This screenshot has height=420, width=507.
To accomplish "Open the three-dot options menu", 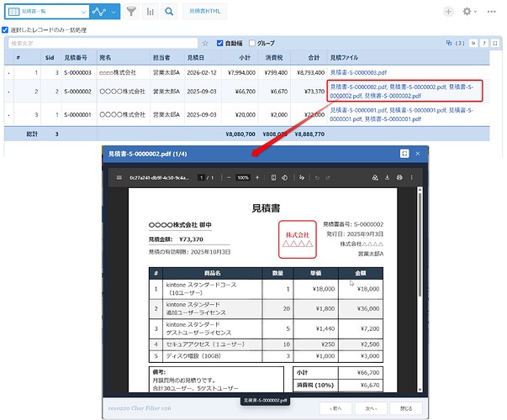I will point(492,12).
